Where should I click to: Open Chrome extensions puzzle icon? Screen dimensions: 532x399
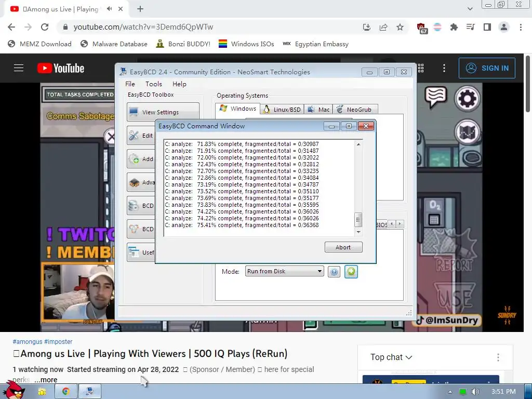coord(454,27)
